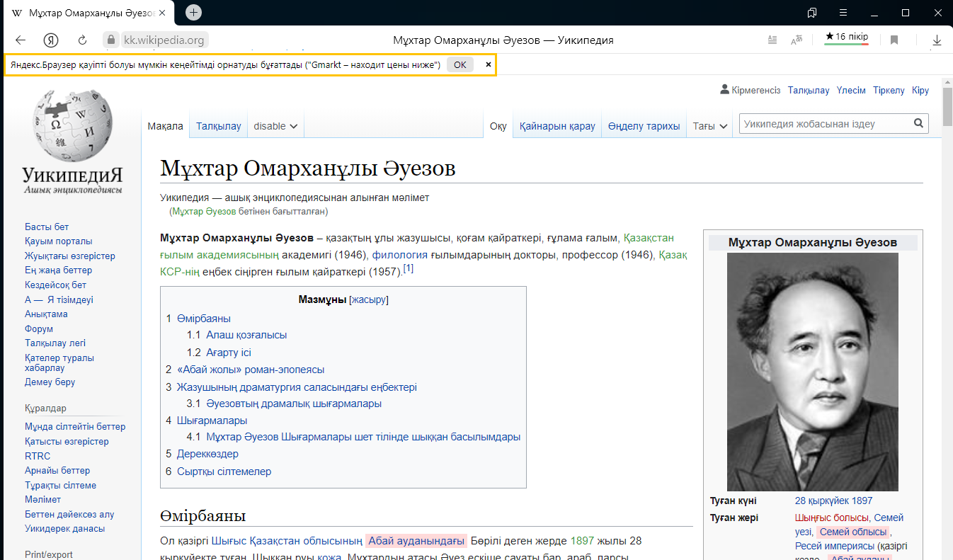Image resolution: width=953 pixels, height=560 pixels.
Task: Click the portrait photo of Mukhtar Auezov
Action: pos(812,372)
